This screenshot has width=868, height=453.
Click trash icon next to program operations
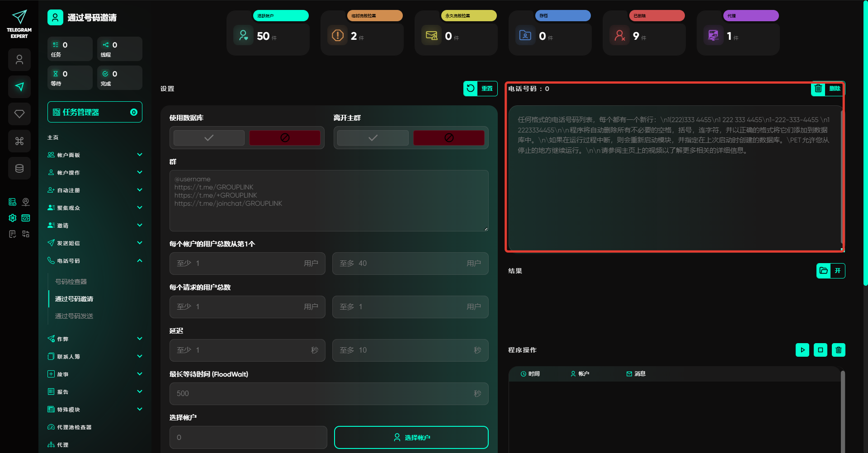[838, 350]
